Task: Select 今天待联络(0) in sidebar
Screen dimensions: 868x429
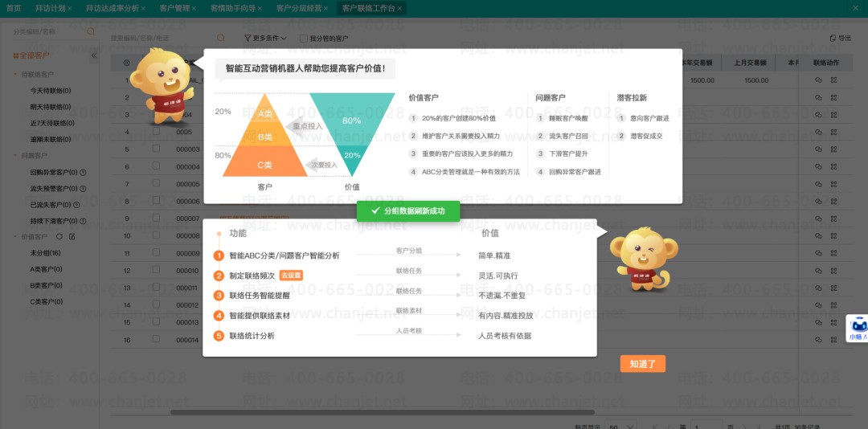Action: point(51,91)
